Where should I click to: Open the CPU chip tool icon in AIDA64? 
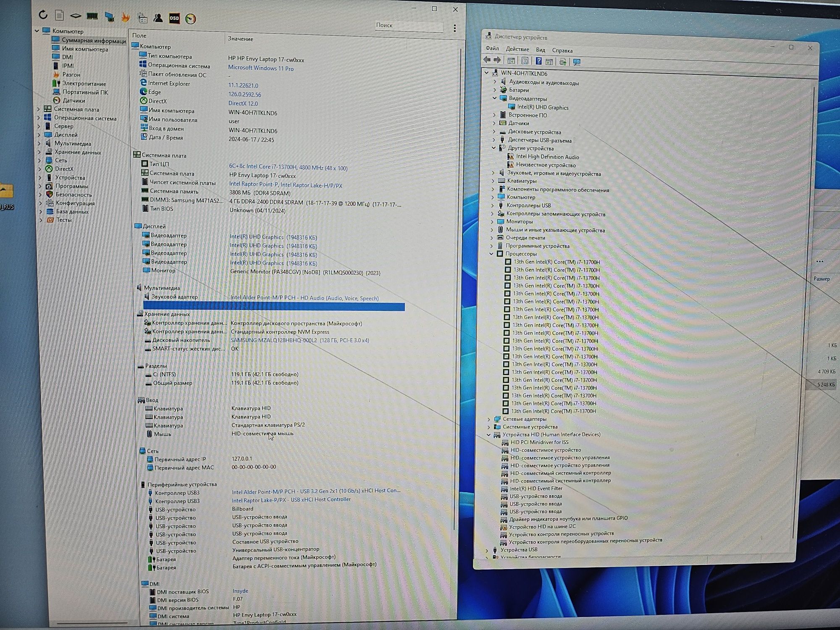click(76, 16)
